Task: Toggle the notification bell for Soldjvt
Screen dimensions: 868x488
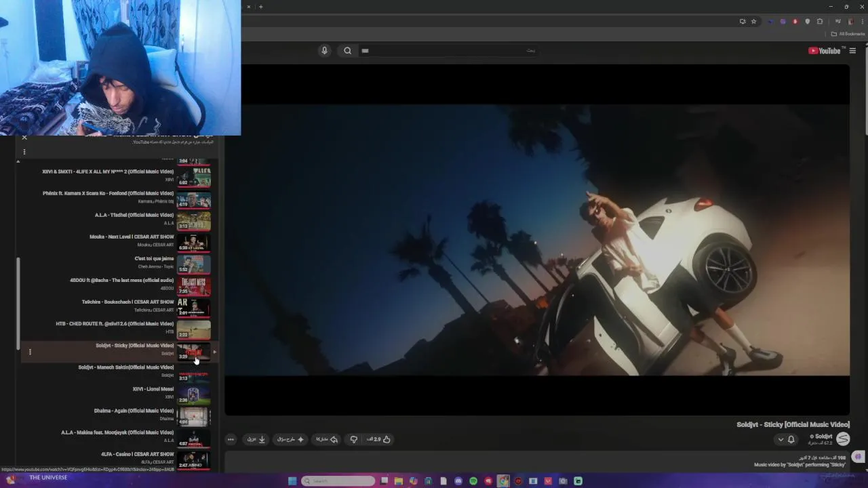Action: pyautogui.click(x=791, y=439)
